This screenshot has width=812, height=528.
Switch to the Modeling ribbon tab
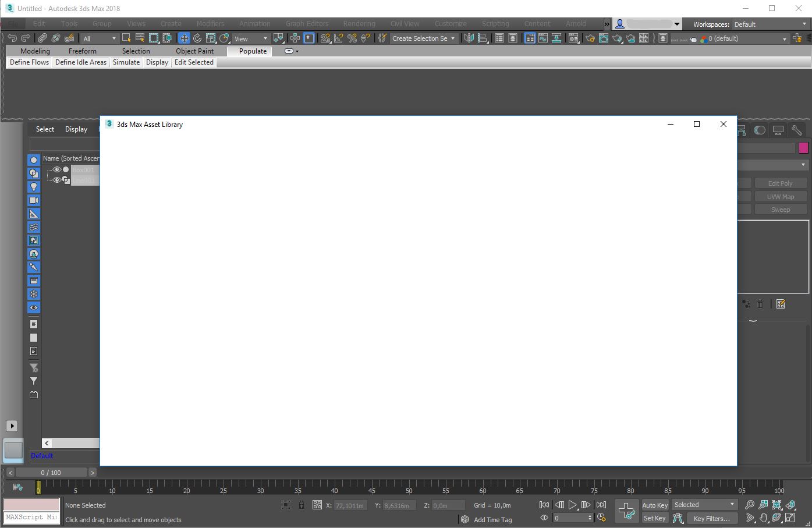click(35, 51)
